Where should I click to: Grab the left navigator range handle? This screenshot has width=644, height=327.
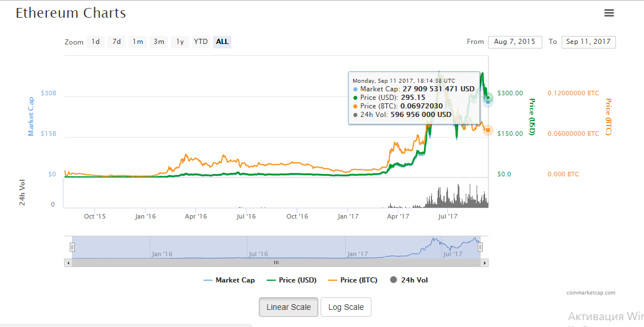[73, 247]
